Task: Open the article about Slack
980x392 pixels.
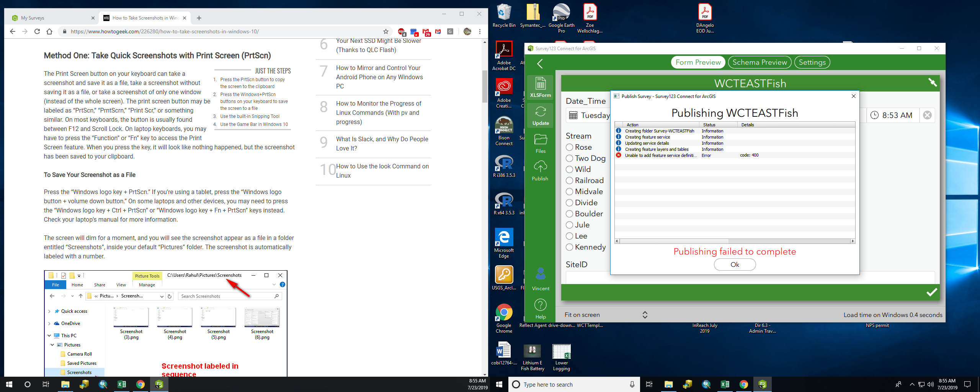Action: pos(382,144)
